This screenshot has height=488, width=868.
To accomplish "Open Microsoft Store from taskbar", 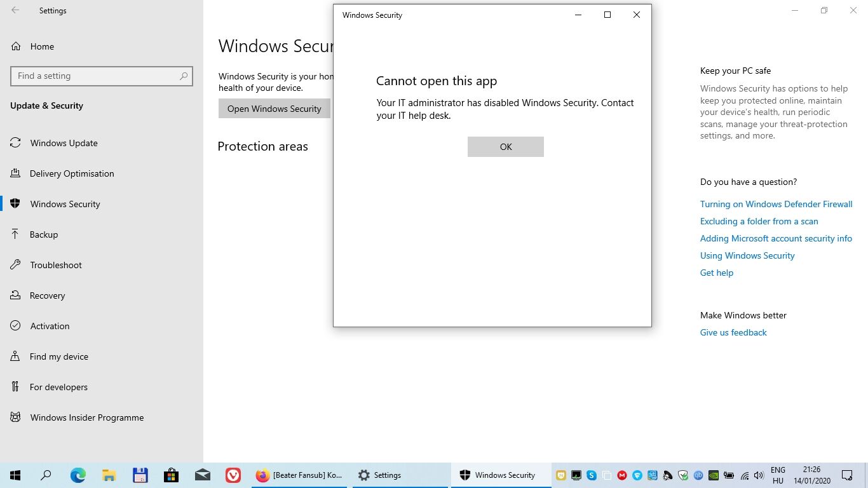I will pos(171,475).
